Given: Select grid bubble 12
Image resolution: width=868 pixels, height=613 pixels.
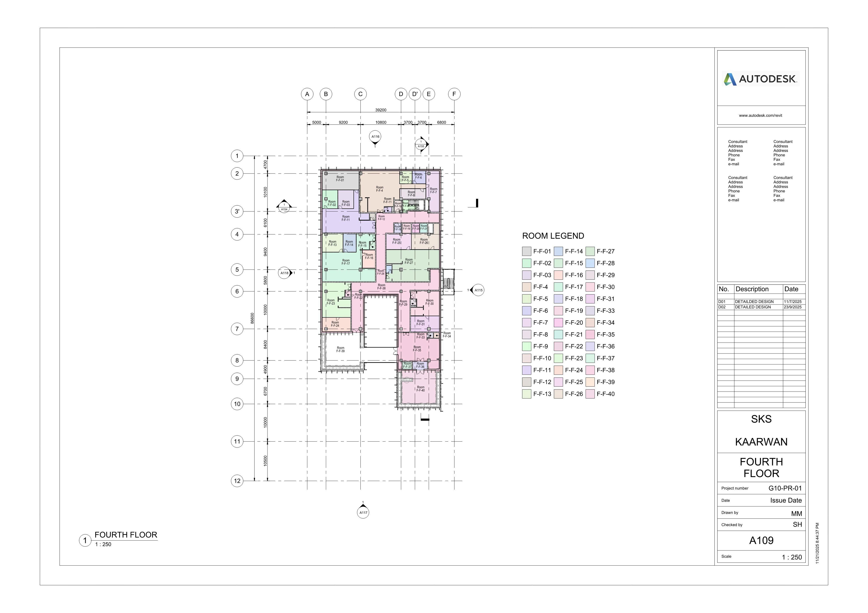Looking at the screenshot, I should pyautogui.click(x=237, y=481).
